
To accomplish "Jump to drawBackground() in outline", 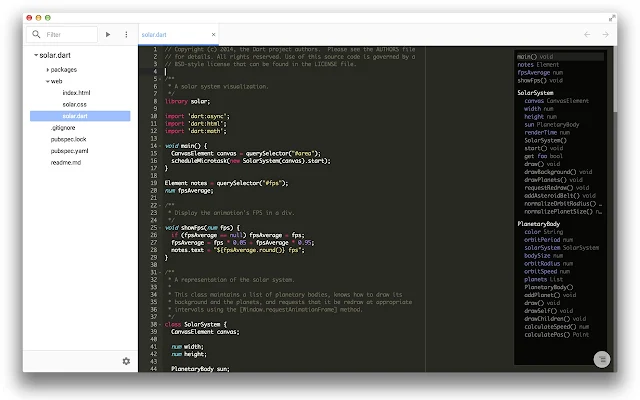I will (x=550, y=172).
